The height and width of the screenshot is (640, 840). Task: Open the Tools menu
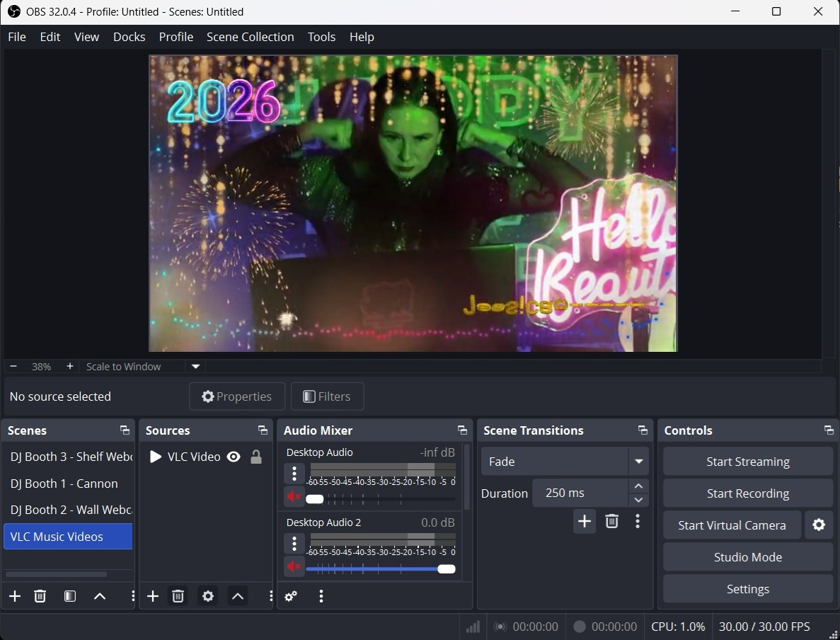(x=321, y=37)
